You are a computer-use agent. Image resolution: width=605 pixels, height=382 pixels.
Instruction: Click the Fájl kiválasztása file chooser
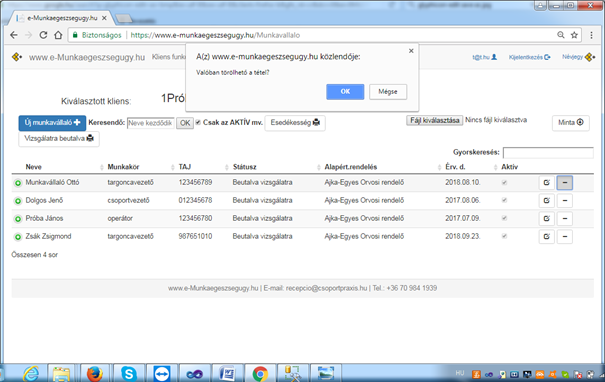[x=434, y=120]
